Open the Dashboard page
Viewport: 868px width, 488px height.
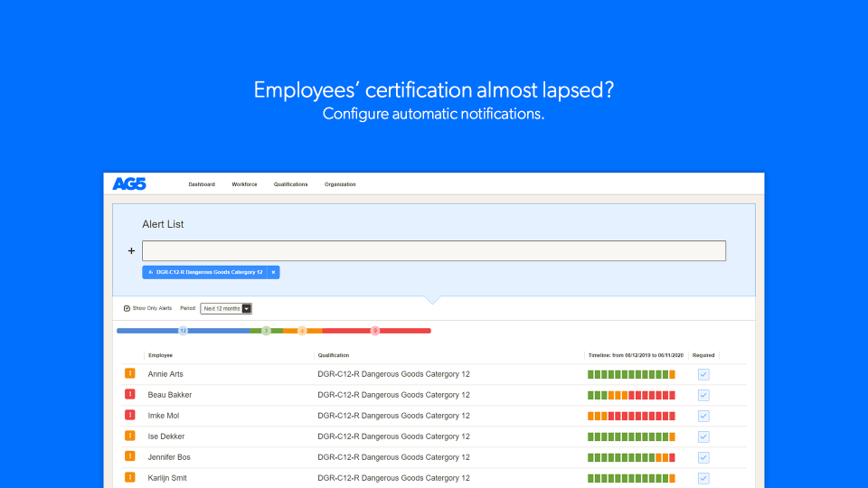pos(202,184)
